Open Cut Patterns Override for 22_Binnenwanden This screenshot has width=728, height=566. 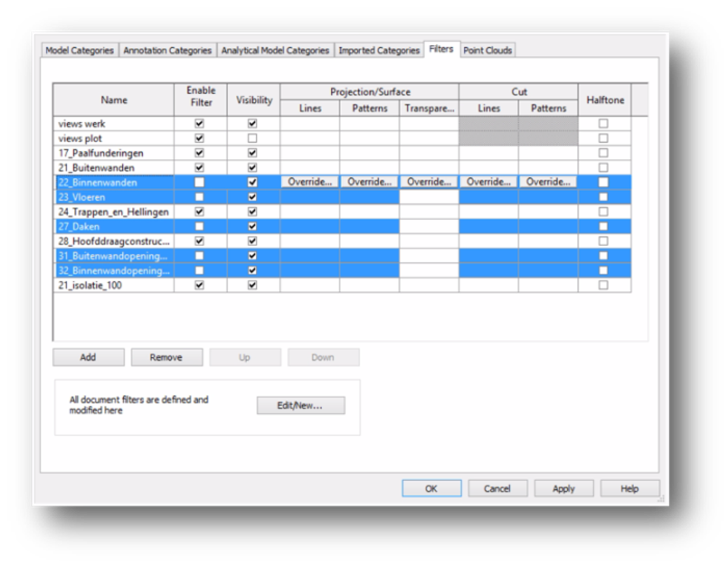tap(548, 182)
